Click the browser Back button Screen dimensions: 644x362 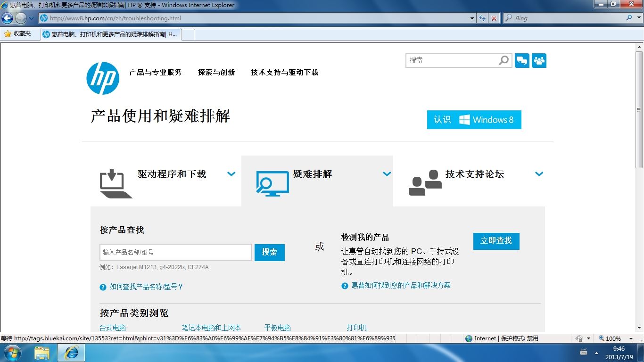(x=7, y=18)
